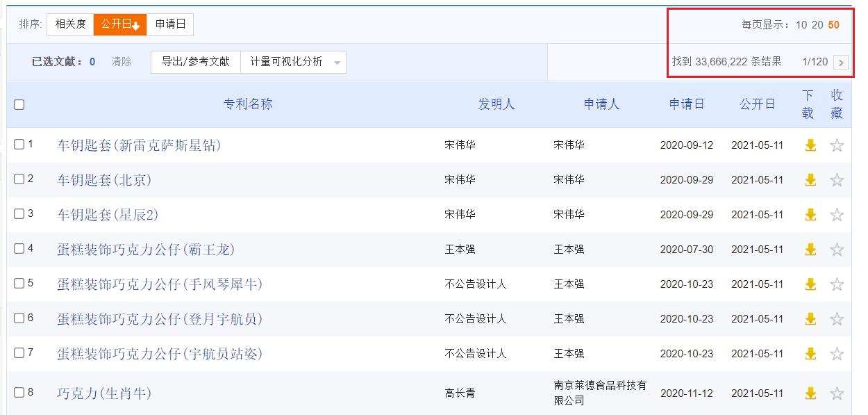Download the patent 蛋糕装饰巧克力公仔(霸王龙)
The width and height of the screenshot is (868, 415).
click(x=810, y=249)
